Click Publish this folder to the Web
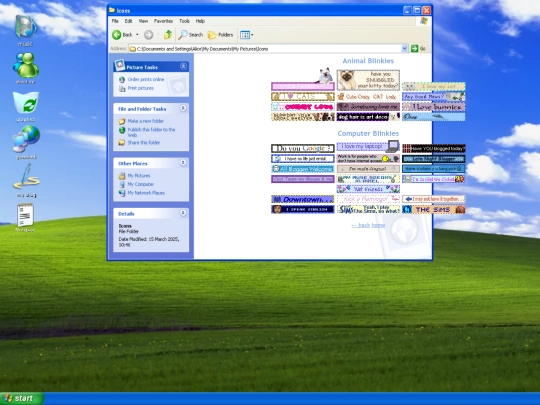 pyautogui.click(x=151, y=132)
